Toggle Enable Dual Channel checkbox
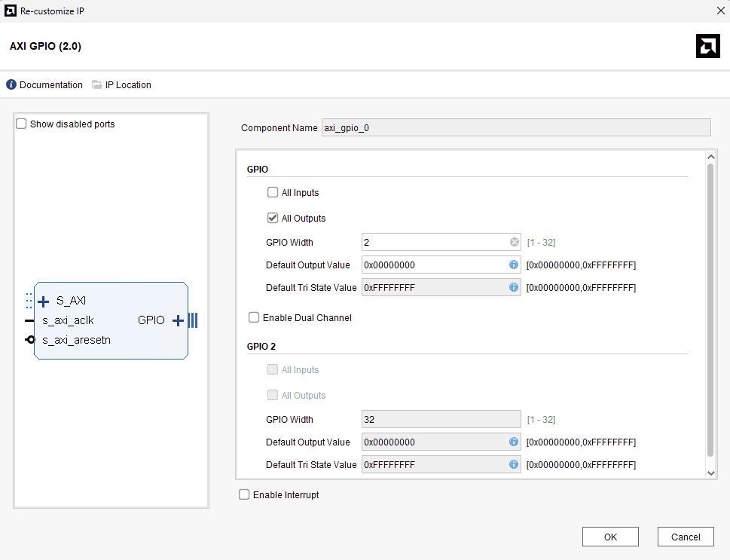 (x=255, y=318)
